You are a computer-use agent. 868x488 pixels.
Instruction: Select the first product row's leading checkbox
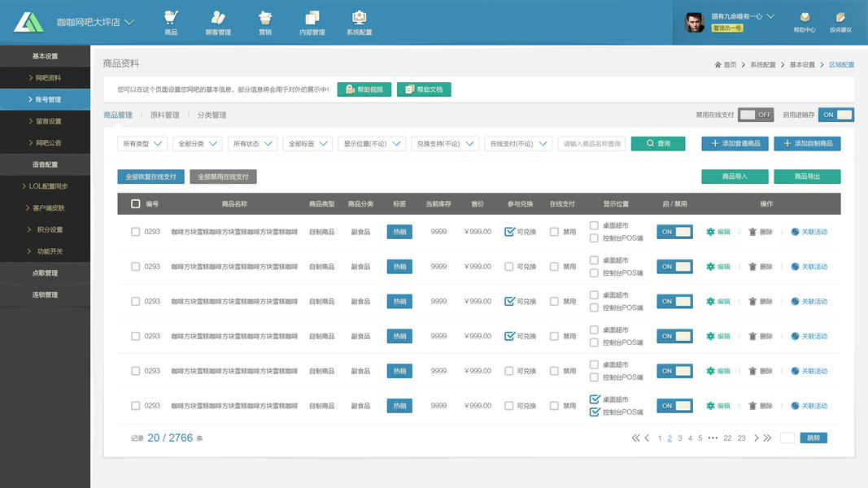(136, 232)
